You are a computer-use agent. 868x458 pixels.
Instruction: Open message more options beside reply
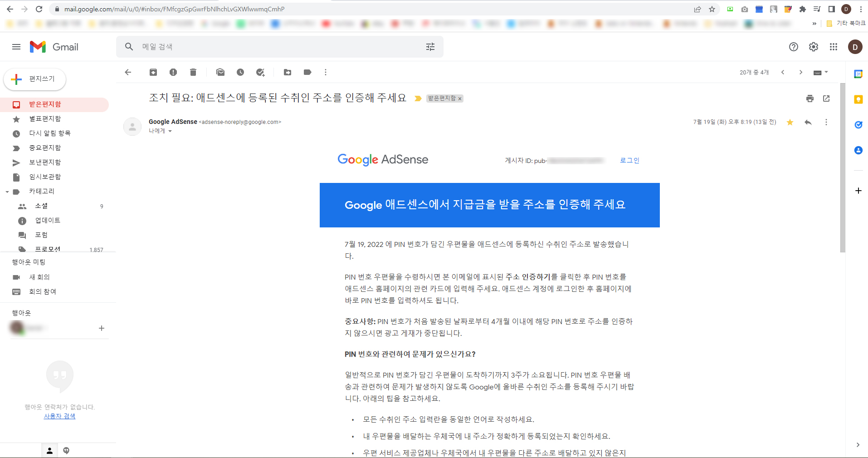tap(826, 122)
